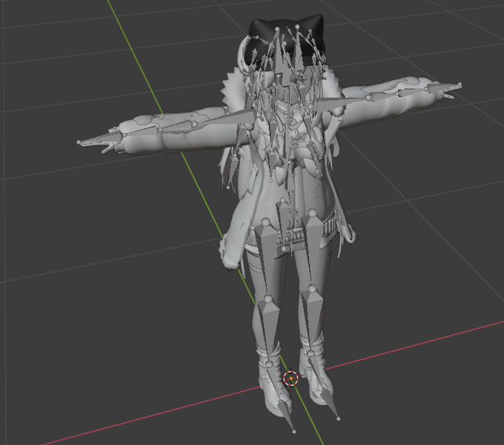Click the 3D cursor at the origin
The width and height of the screenshot is (504, 445).
click(x=291, y=378)
